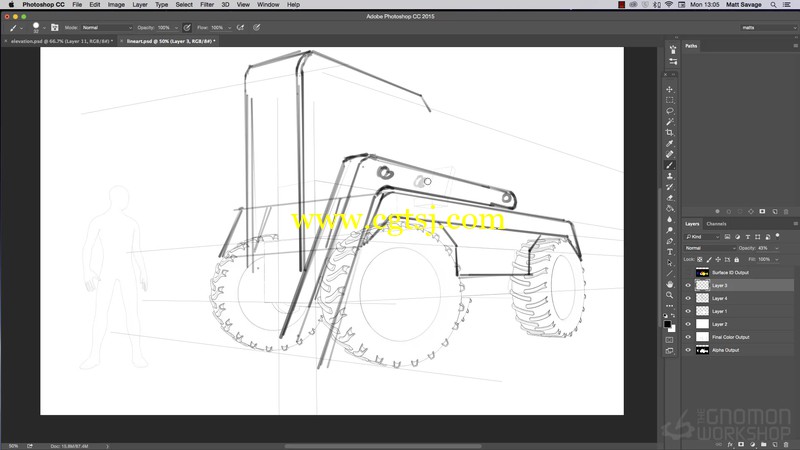Toggle visibility of Final Color Output layer
800x450 pixels.
(x=688, y=337)
